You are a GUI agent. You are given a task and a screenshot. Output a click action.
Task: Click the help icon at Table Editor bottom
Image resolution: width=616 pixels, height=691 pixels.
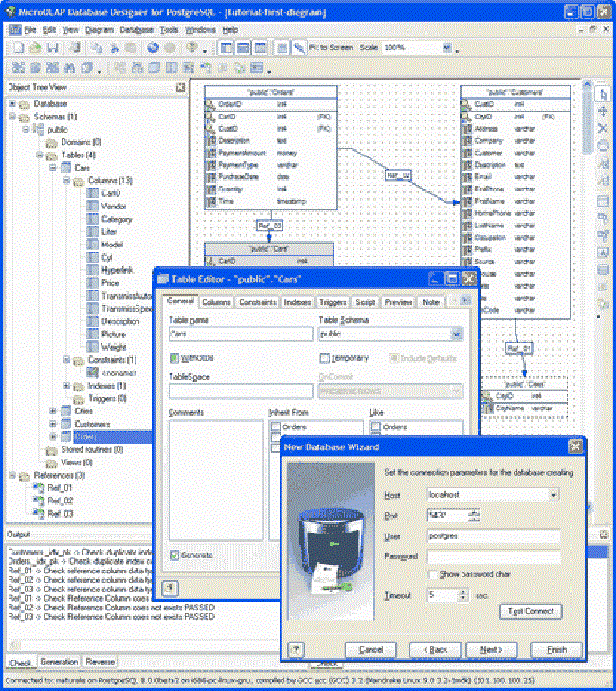170,588
